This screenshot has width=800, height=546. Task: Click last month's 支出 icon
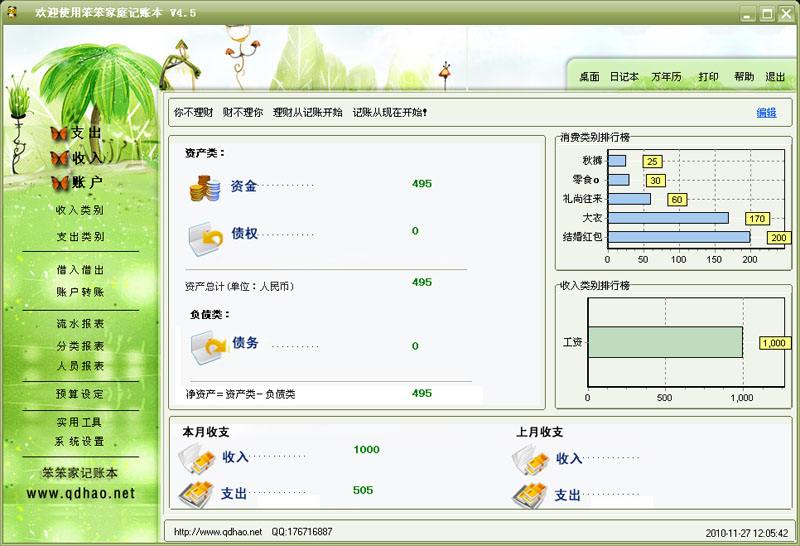(x=530, y=493)
